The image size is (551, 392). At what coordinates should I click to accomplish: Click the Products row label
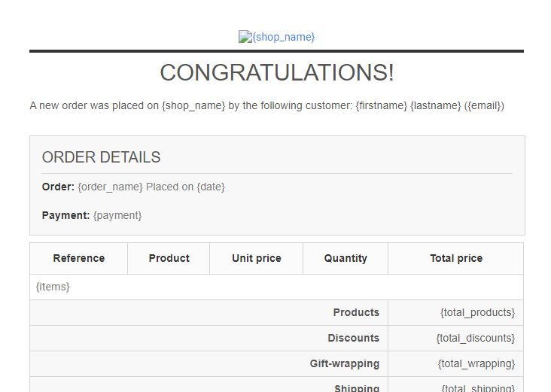[356, 312]
